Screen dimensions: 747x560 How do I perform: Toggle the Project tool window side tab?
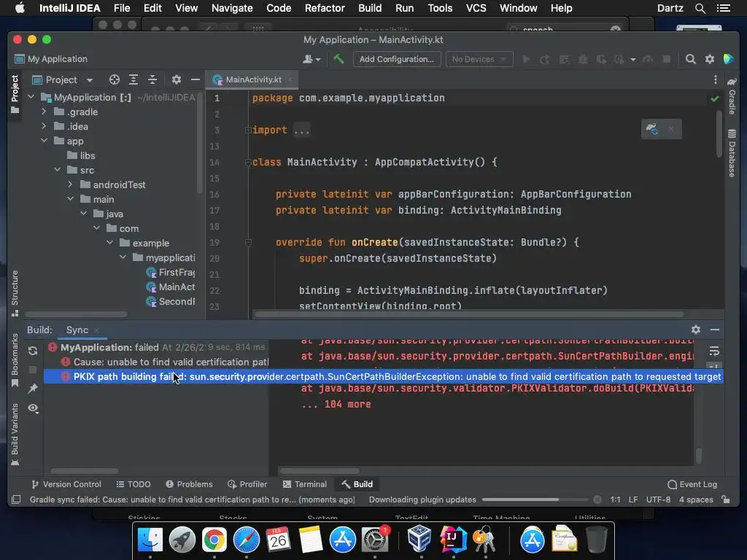(x=15, y=94)
